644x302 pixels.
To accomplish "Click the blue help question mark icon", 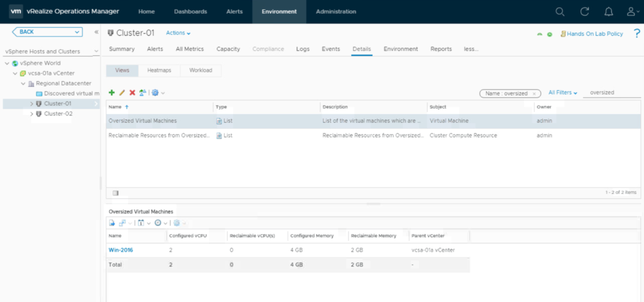I will click(636, 33).
